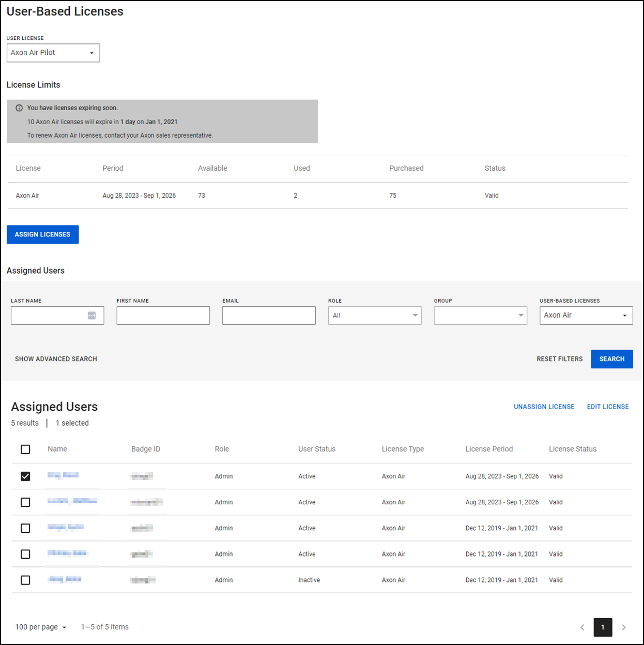Check the Inactive user row checkbox

click(x=25, y=580)
